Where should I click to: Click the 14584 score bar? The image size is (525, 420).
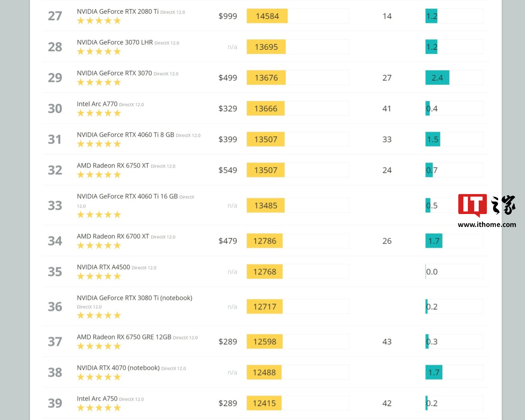tap(267, 16)
